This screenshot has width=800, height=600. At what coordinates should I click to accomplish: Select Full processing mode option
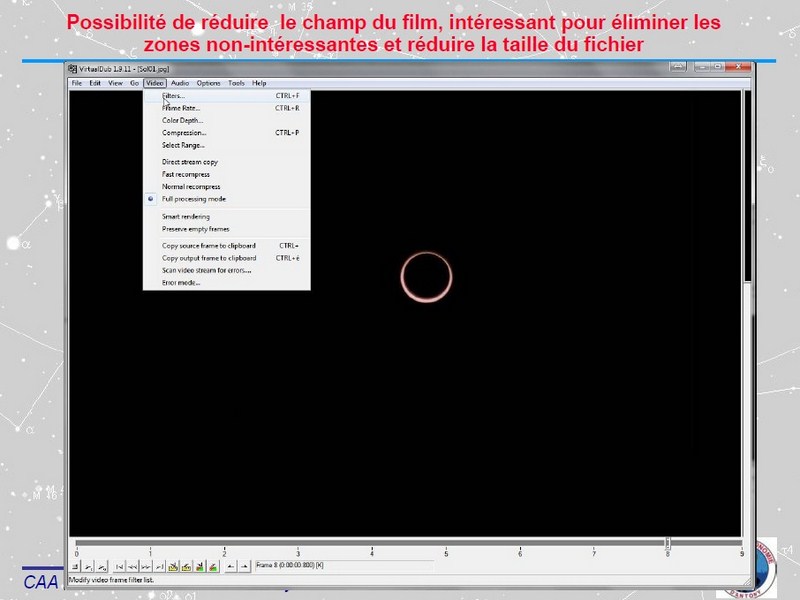[x=194, y=199]
